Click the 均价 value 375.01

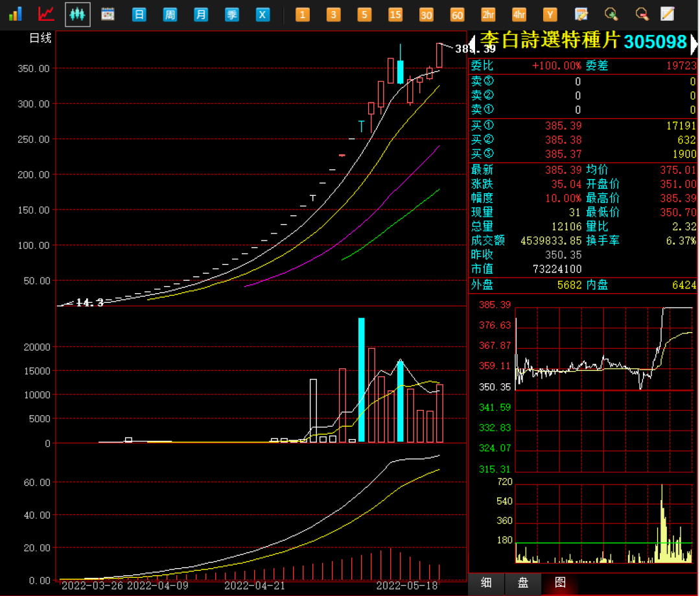click(x=678, y=170)
